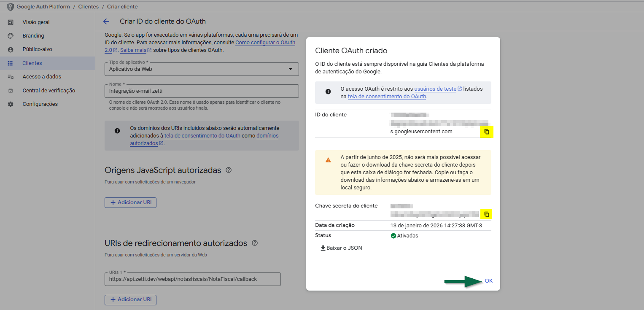The image size is (644, 310).
Task: Open Visão geral in the sidebar
Action: click(x=36, y=22)
